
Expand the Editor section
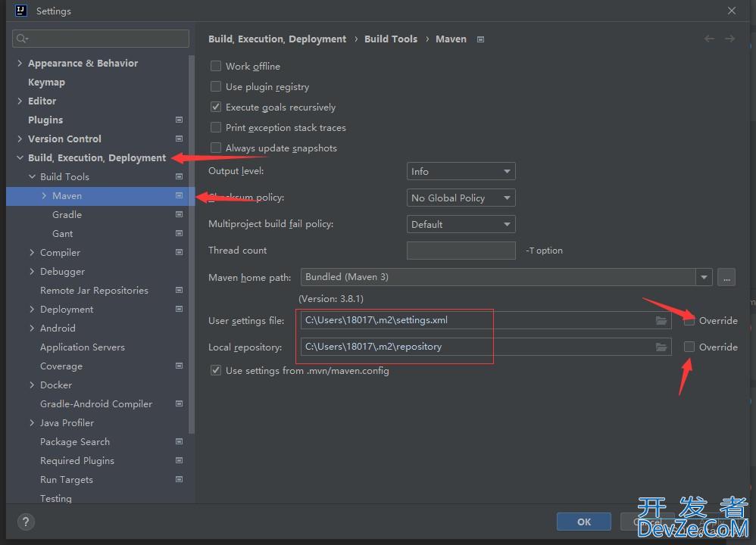pyautogui.click(x=20, y=101)
